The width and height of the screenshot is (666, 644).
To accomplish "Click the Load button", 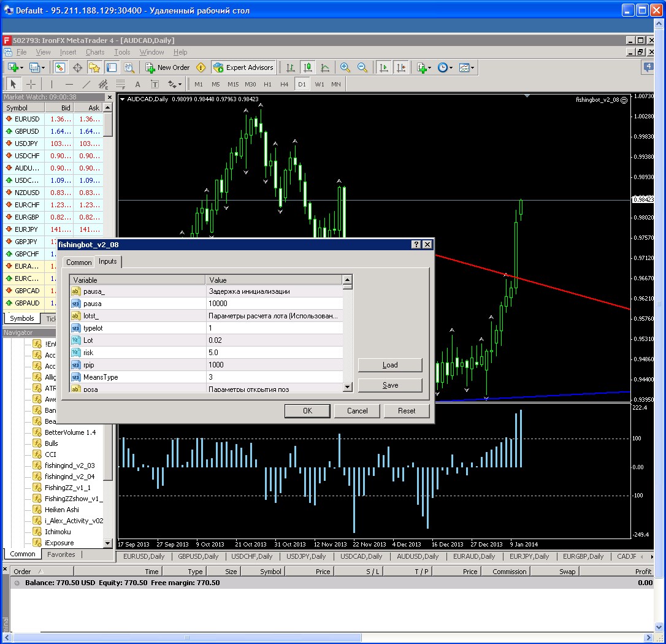I will point(390,365).
